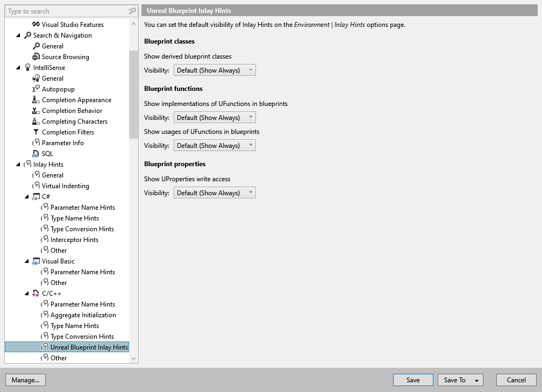Select Source Browsing in options tree
Screen dimensions: 542x392
pos(66,56)
